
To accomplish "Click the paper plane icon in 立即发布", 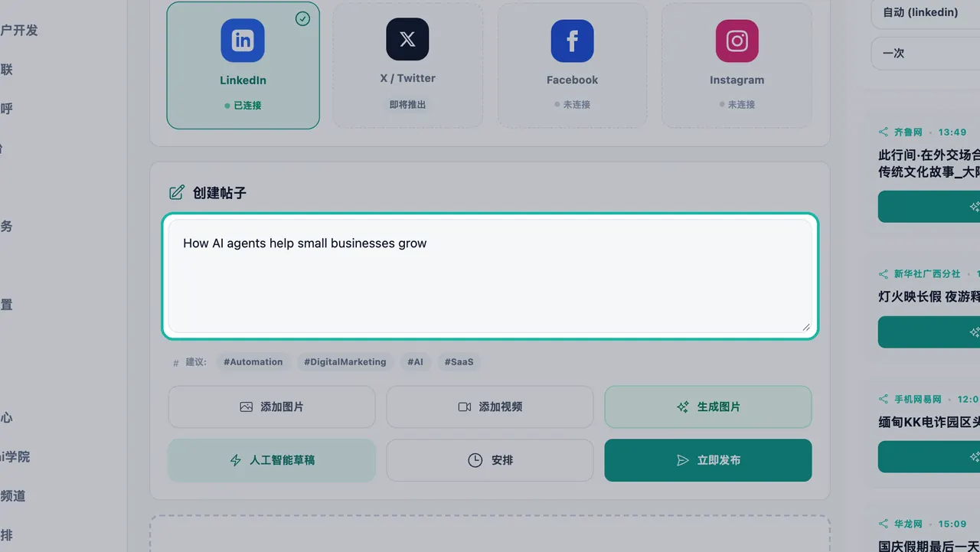I will pyautogui.click(x=683, y=460).
